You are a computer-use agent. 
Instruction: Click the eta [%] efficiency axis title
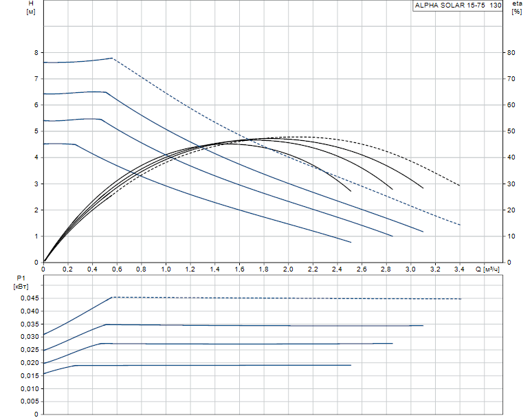coord(517,8)
